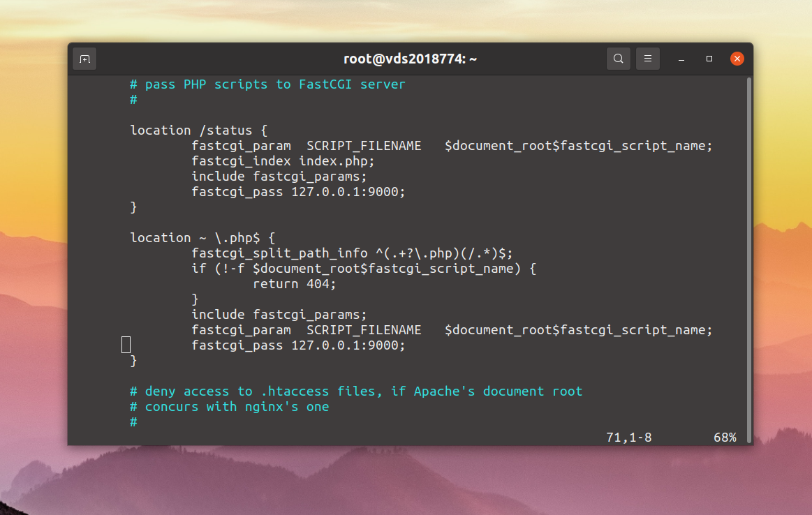
Task: Click fastcgi_param SCRIPT_FILENAME line in the php block
Action: tap(452, 330)
